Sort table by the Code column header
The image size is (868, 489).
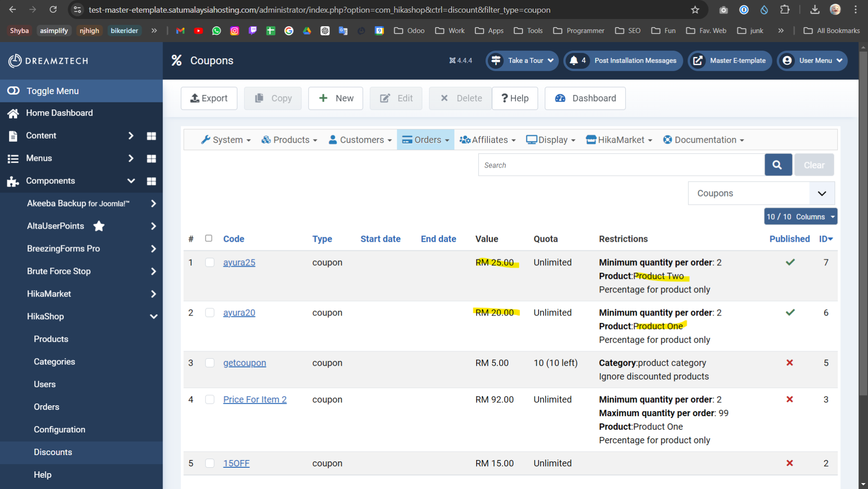click(x=234, y=239)
